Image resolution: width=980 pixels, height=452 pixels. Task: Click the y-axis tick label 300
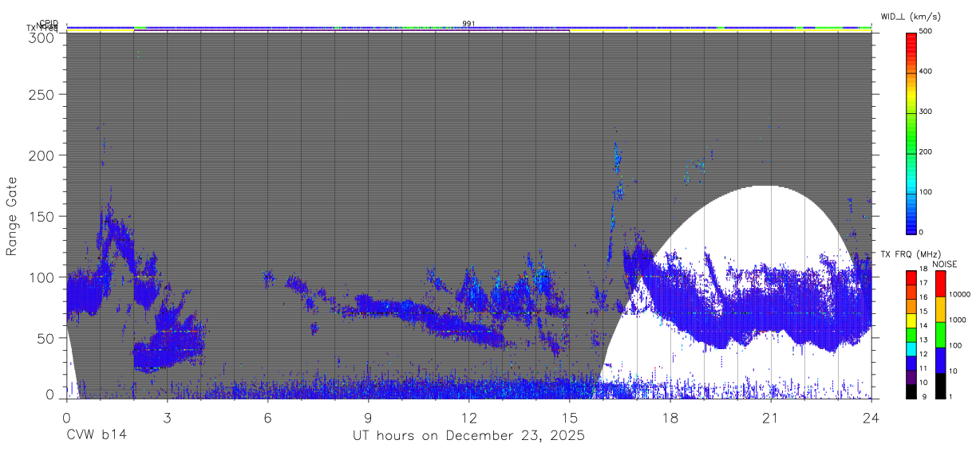[x=41, y=37]
